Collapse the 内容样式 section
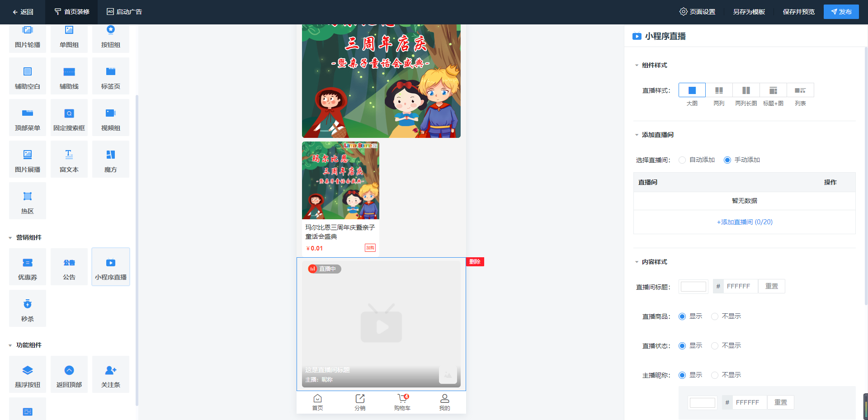868x420 pixels. coord(651,262)
